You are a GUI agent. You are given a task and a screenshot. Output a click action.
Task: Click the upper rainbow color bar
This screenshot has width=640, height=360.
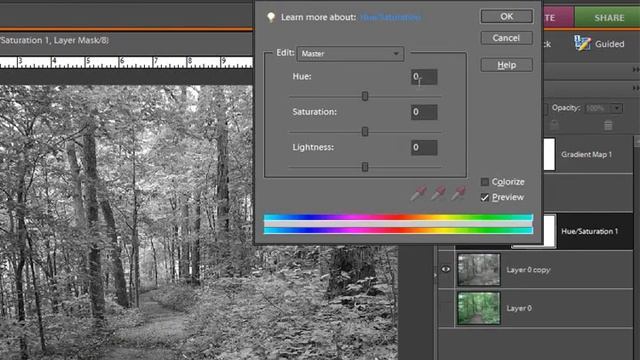click(x=398, y=217)
